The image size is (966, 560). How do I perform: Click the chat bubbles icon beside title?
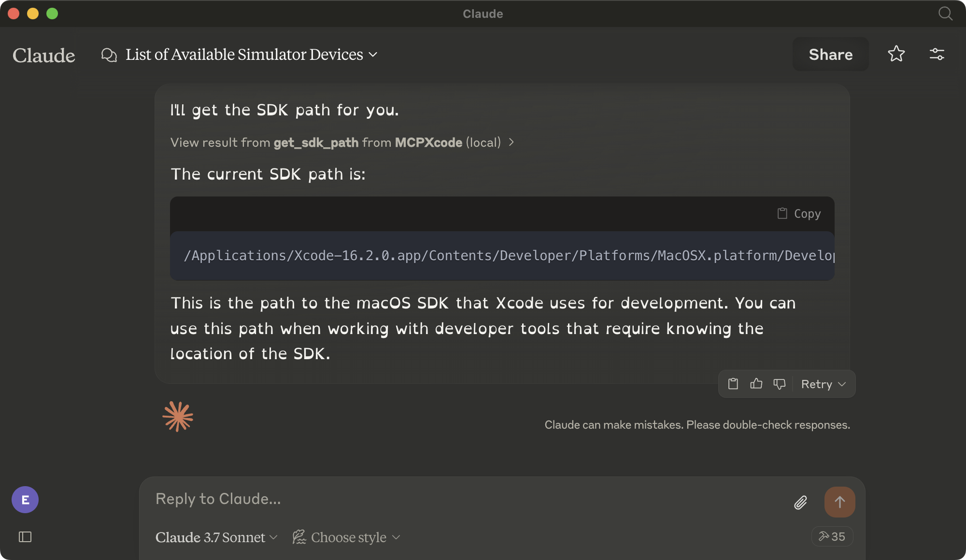tap(109, 55)
